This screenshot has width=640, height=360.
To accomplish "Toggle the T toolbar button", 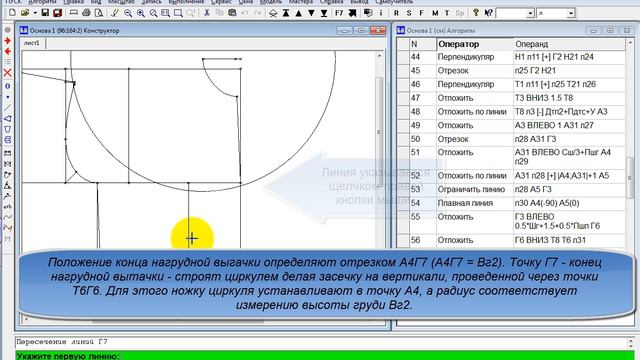I will (447, 13).
